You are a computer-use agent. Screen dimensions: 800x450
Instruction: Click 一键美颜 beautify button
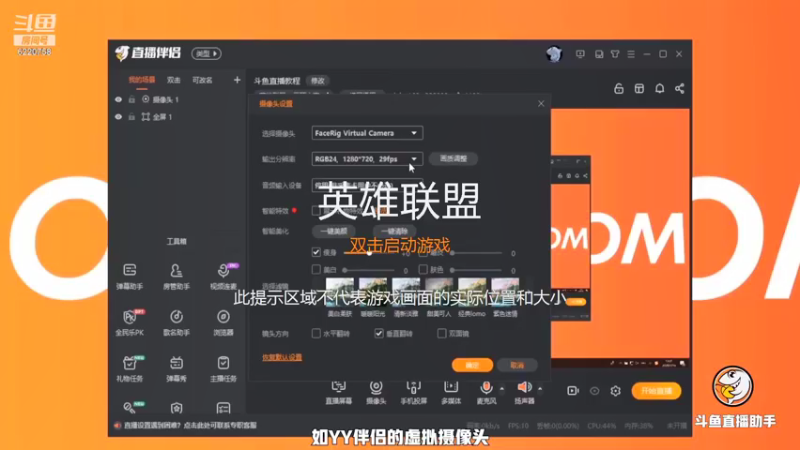point(334,231)
